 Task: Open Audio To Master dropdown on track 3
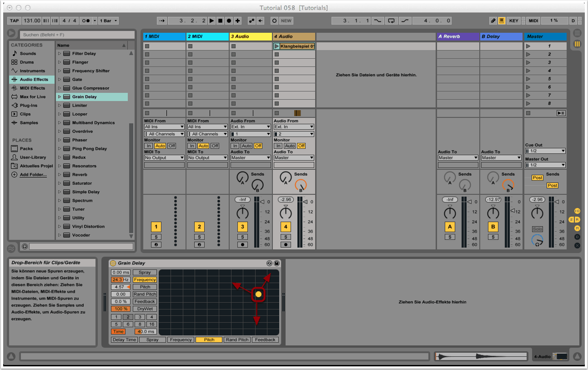tap(250, 158)
